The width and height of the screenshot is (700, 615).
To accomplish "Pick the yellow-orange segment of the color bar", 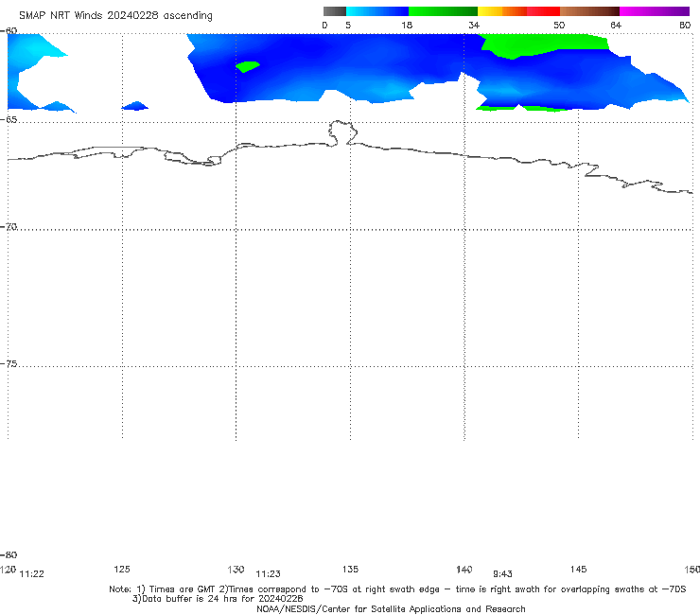I will tap(501, 11).
